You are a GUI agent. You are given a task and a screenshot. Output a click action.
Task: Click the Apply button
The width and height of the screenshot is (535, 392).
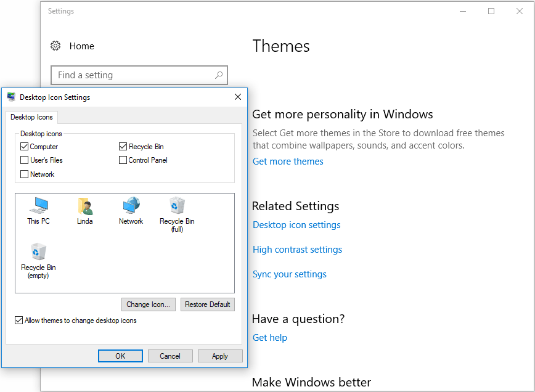pyautogui.click(x=220, y=356)
